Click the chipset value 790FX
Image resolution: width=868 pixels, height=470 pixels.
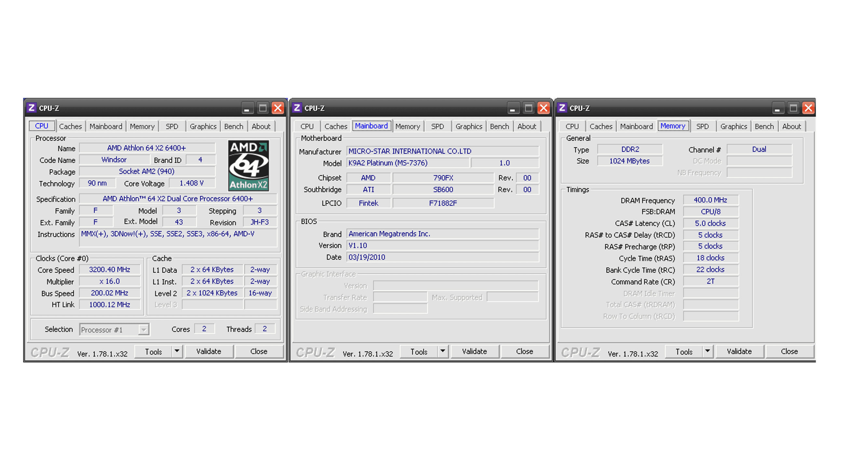[x=443, y=178]
